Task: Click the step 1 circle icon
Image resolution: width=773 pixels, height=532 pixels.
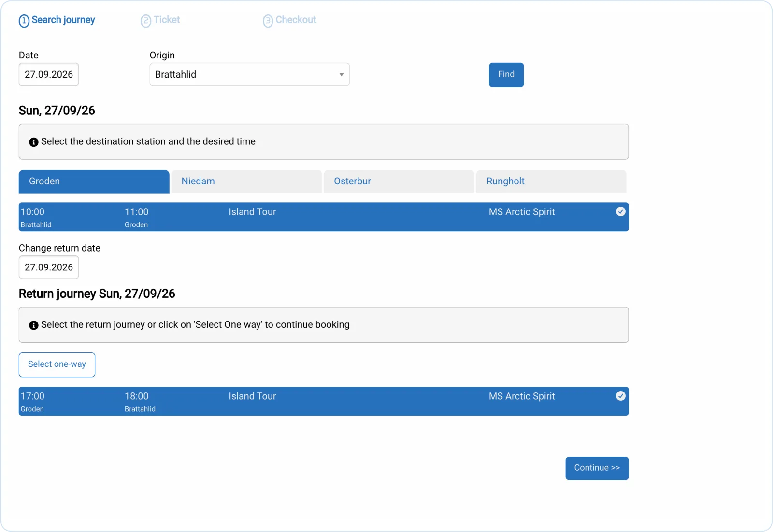Action: [24, 21]
